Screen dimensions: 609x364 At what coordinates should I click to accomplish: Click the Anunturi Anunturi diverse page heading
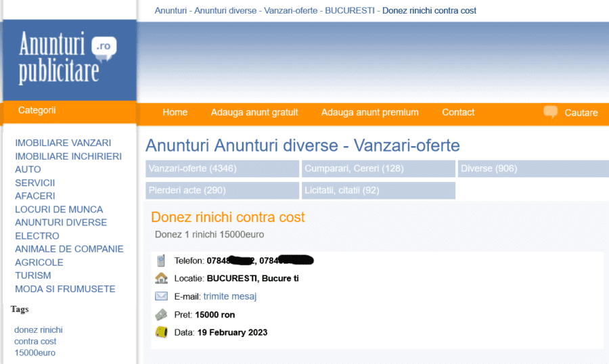(x=302, y=145)
